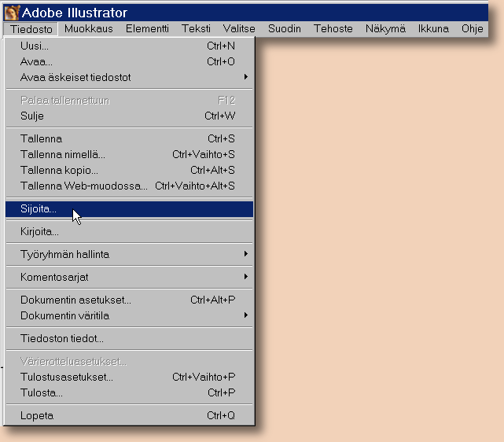504x442 pixels.
Task: Open the Suodin menu
Action: (x=284, y=29)
